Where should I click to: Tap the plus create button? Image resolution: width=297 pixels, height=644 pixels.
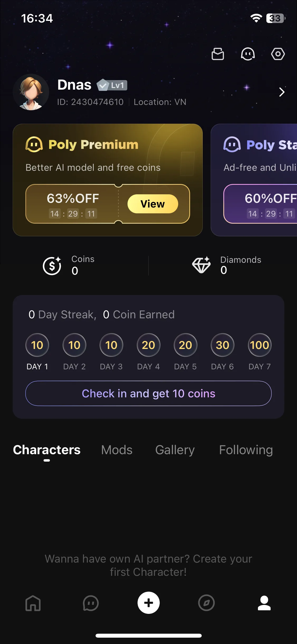149,603
